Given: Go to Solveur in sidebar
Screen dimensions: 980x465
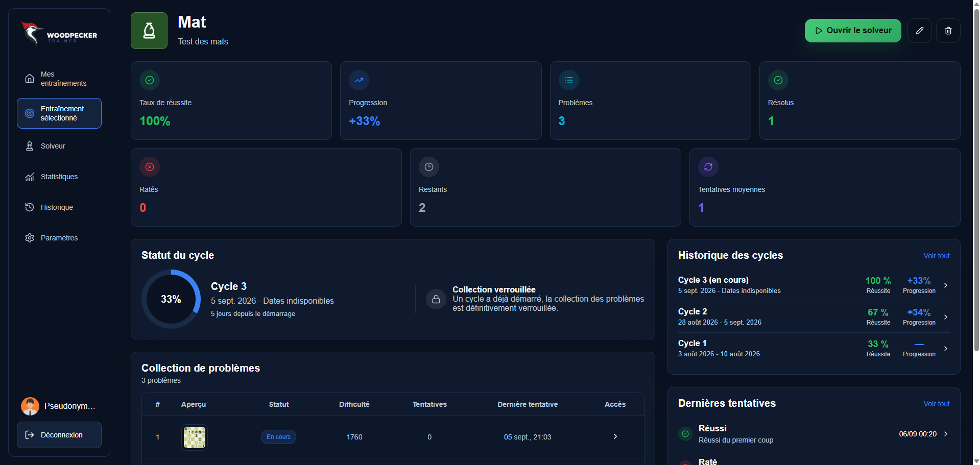Looking at the screenshot, I should pos(59,146).
